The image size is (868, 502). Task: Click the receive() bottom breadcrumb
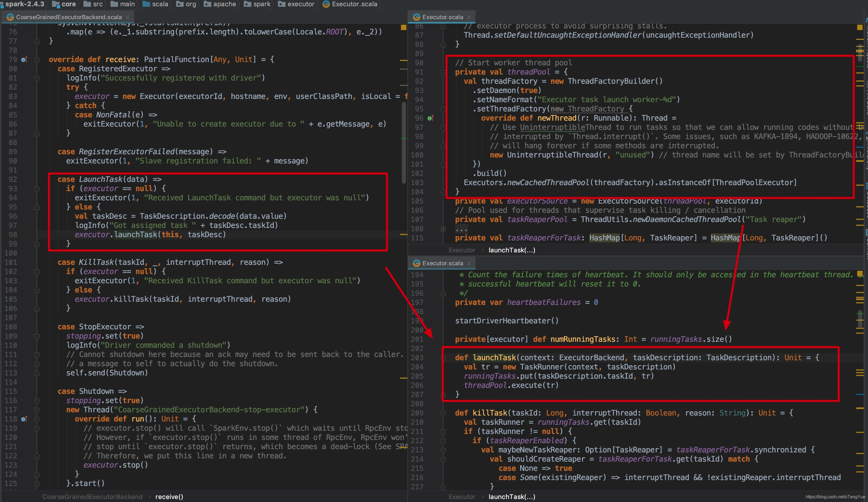pyautogui.click(x=169, y=497)
